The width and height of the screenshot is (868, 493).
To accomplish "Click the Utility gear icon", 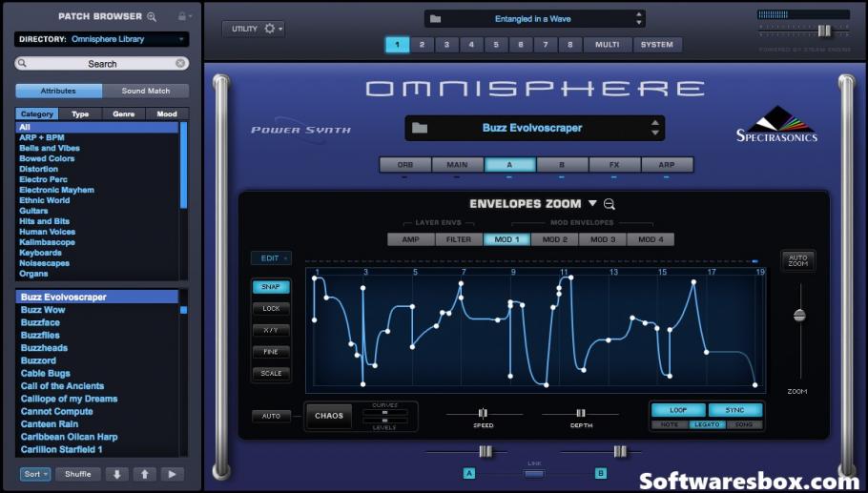I will (270, 29).
